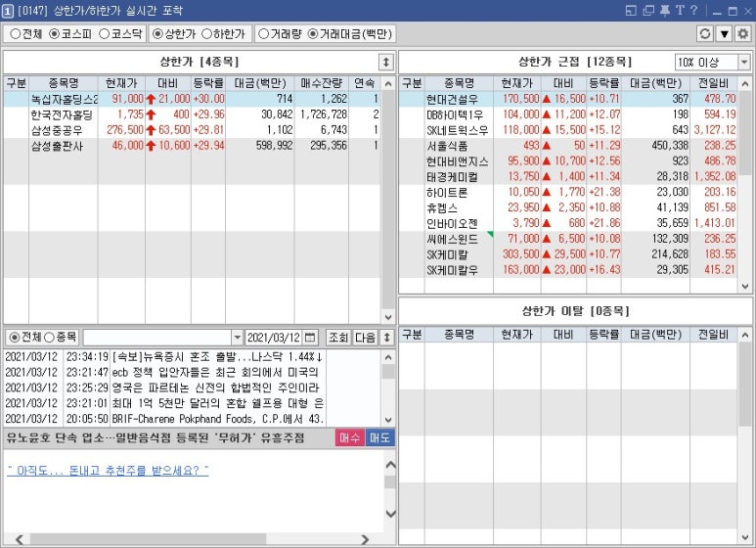Viewport: 756px width, 548px height.
Task: Select the SK네트웍스우 row
Action: click(x=568, y=130)
